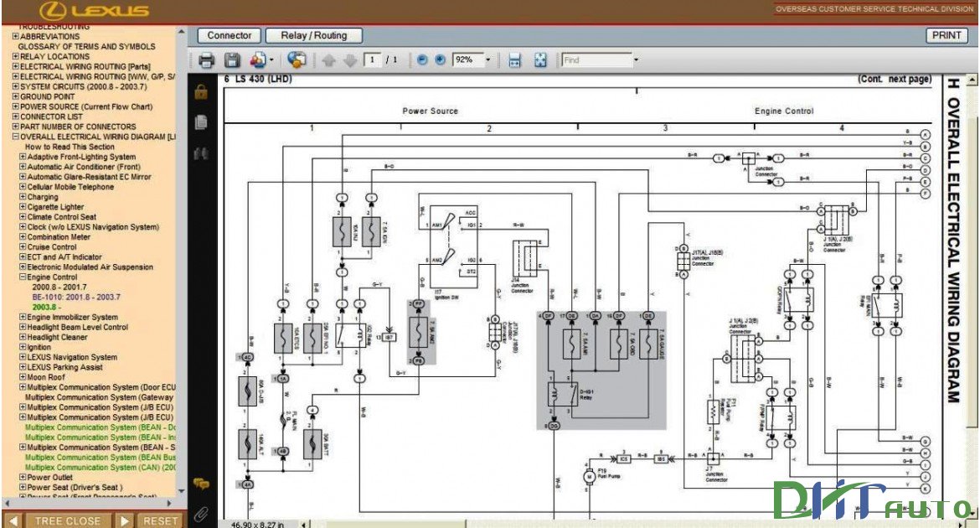Open GLOSSARY OF TERMS AND SYMBOLS
This screenshot has width=980, height=528.
pyautogui.click(x=86, y=46)
